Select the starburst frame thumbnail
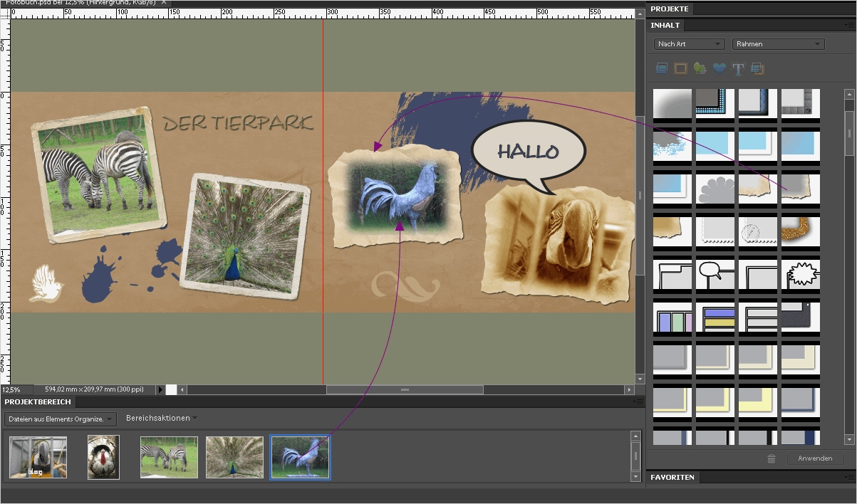The image size is (857, 504). tap(800, 273)
